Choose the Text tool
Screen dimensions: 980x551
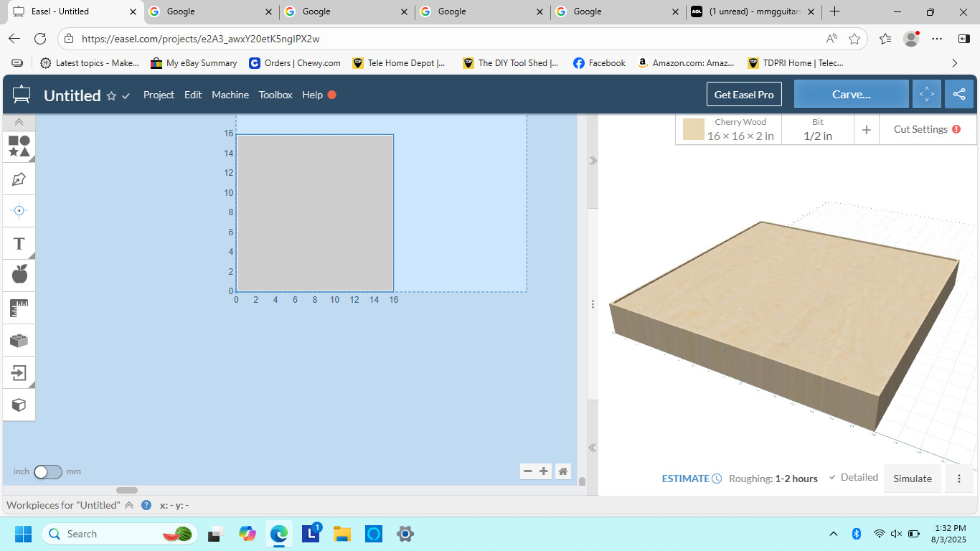pyautogui.click(x=19, y=243)
